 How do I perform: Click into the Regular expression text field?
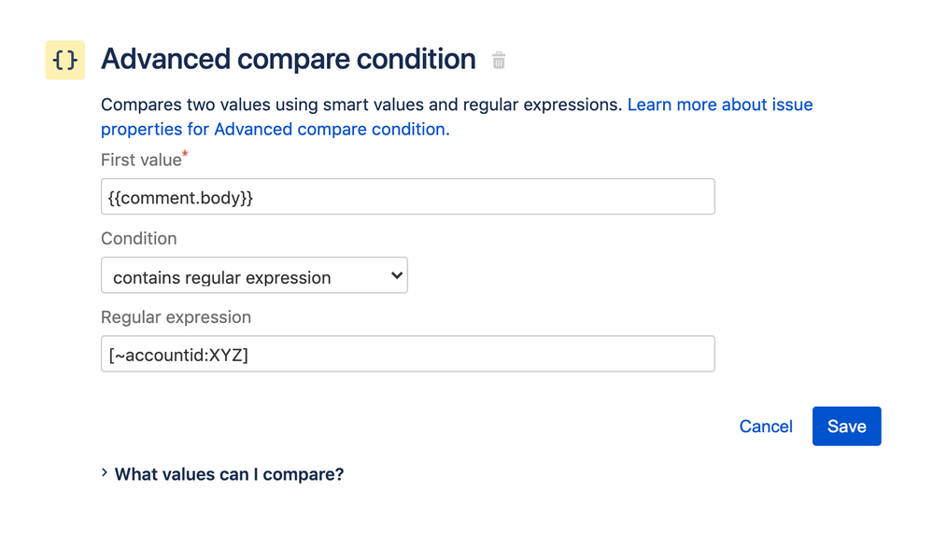[x=467, y=355]
